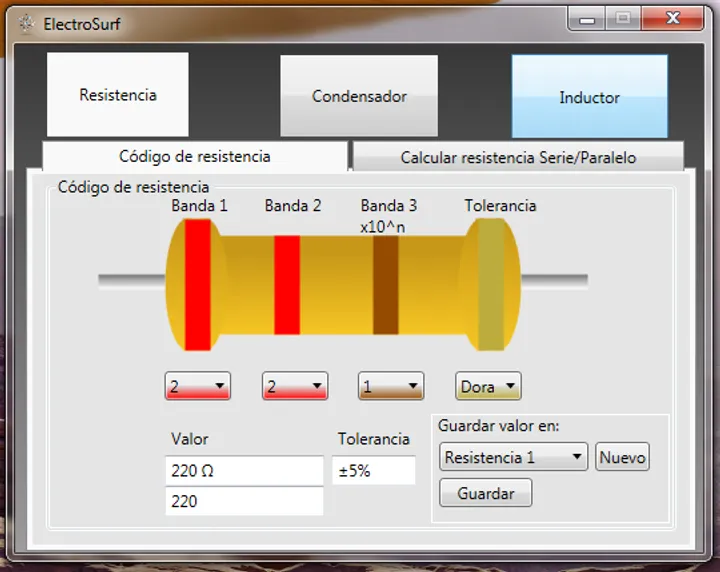Open the Banda 3 multiplier dropdown
The image size is (720, 572).
391,386
